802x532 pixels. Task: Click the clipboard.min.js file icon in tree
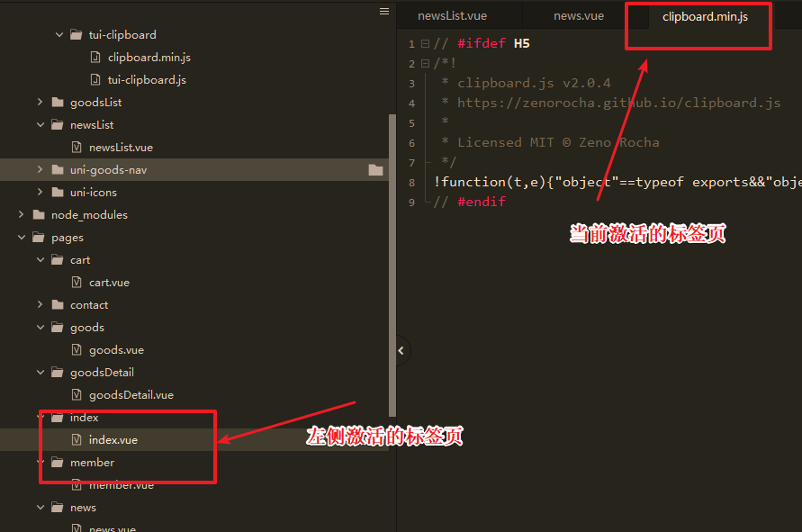click(96, 58)
